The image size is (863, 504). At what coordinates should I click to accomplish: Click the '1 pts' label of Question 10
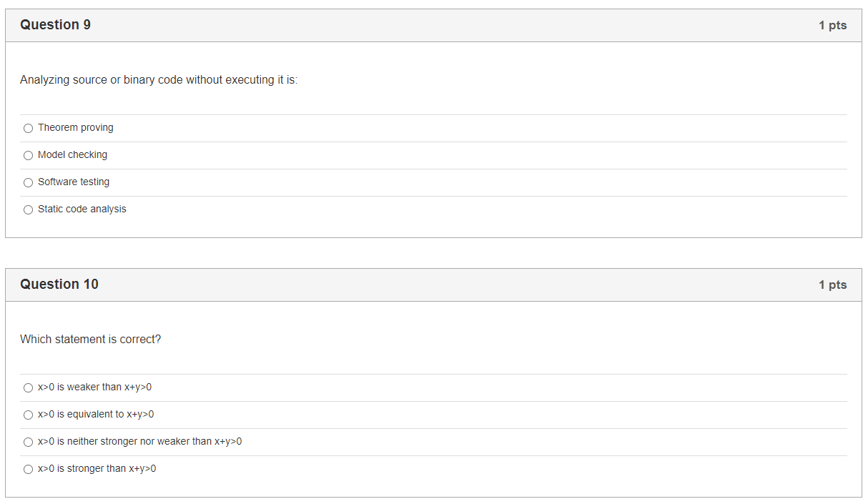833,285
